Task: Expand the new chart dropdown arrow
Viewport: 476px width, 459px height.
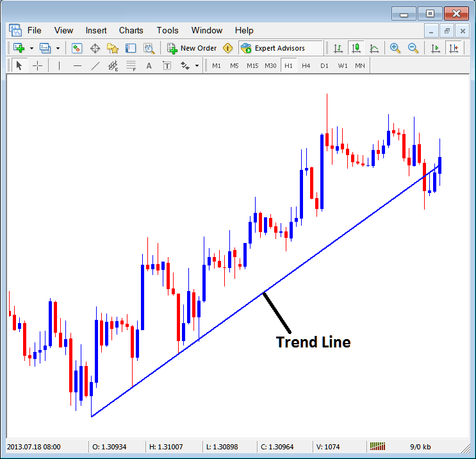Action: click(31, 48)
